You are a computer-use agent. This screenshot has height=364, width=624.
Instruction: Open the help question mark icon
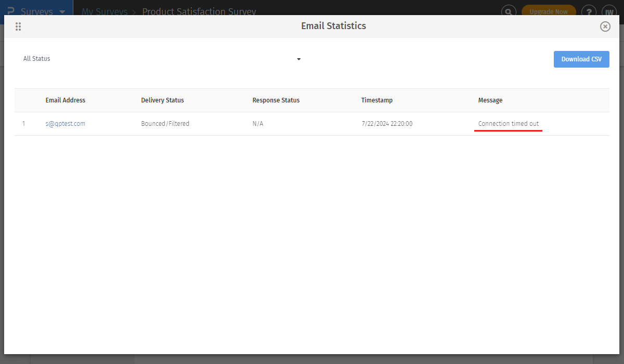tap(589, 11)
